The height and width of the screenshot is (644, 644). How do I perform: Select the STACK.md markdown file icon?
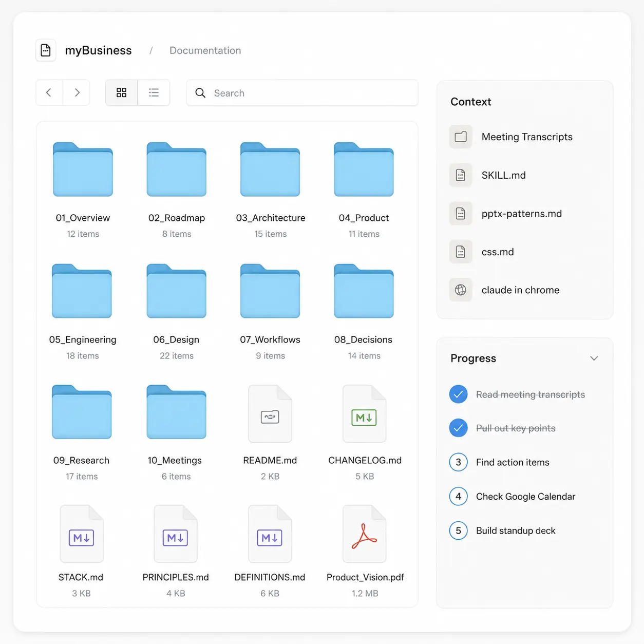[x=82, y=534]
